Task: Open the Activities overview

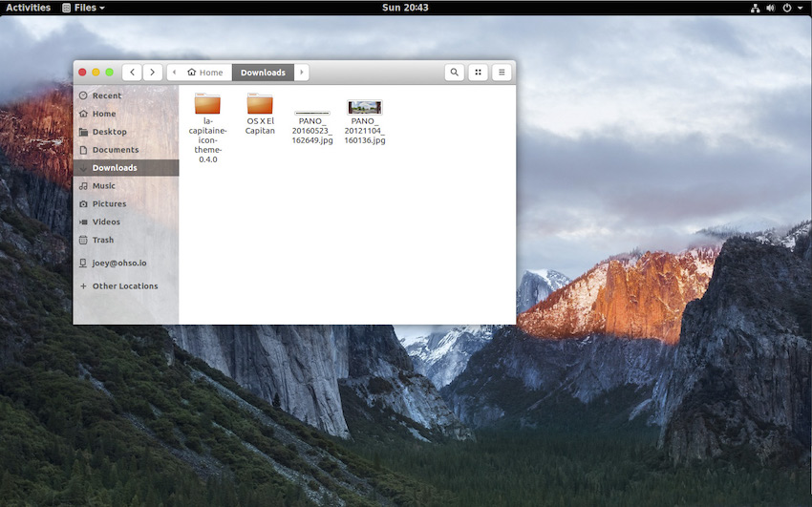Action: pyautogui.click(x=28, y=8)
